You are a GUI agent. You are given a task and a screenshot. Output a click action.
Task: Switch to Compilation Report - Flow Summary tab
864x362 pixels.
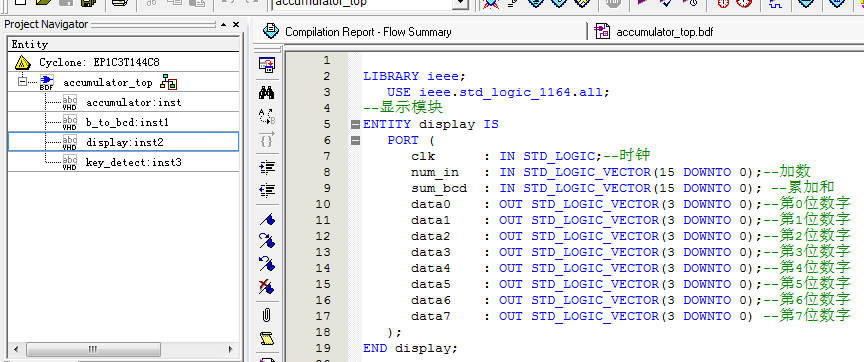[x=368, y=32]
